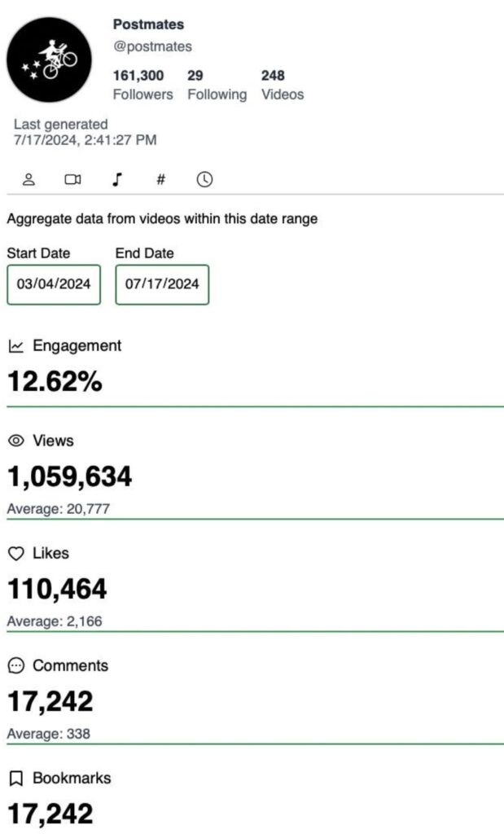This screenshot has height=834, width=504.
Task: Click the 12.62% engagement value
Action: tap(55, 381)
